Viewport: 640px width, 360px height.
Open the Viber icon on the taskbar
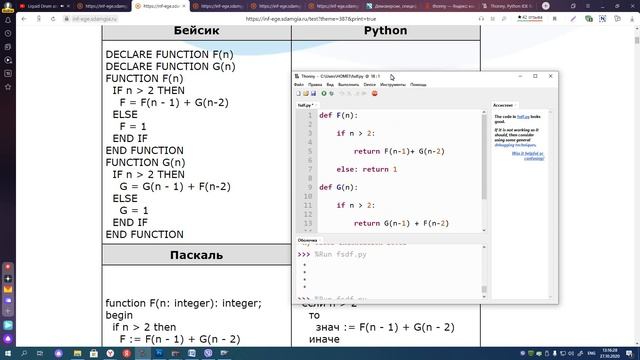coord(208,353)
